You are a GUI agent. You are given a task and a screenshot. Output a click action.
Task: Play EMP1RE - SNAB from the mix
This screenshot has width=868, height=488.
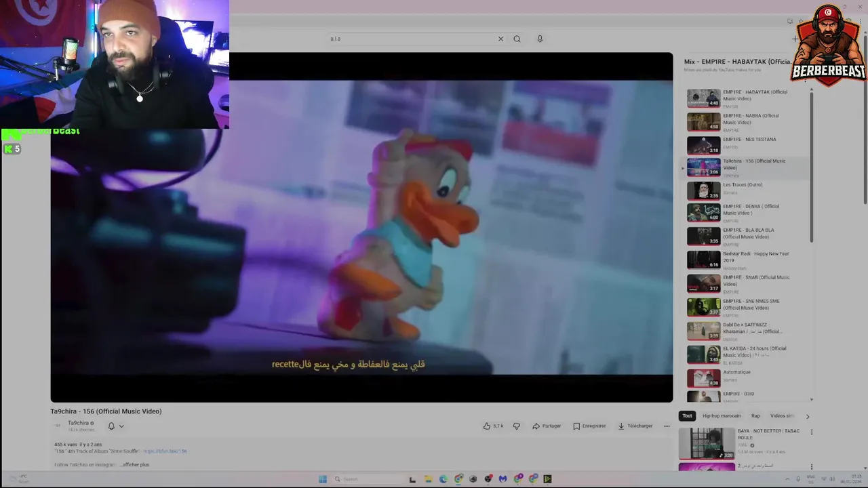click(746, 284)
